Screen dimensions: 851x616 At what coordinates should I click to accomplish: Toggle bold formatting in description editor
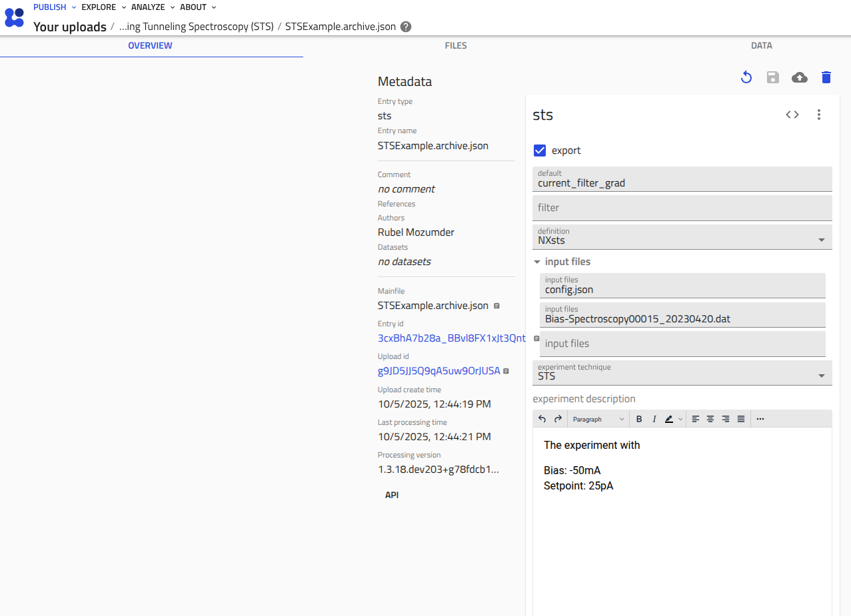tap(639, 419)
